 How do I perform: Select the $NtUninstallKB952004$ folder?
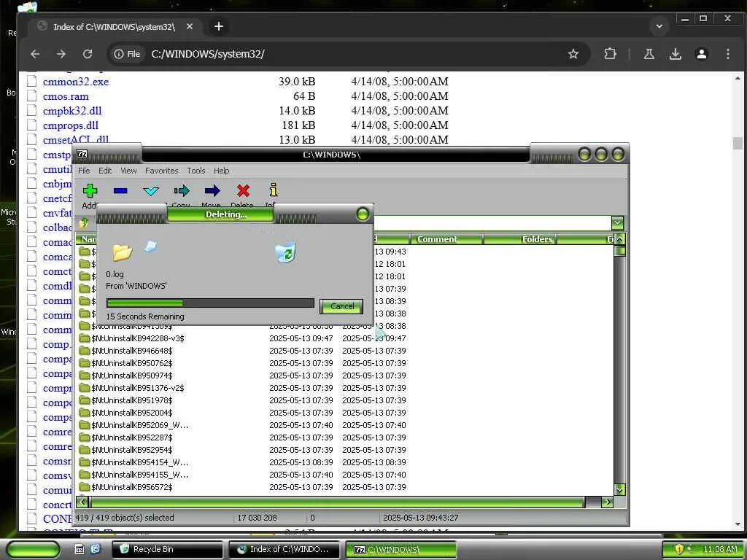[x=132, y=413]
